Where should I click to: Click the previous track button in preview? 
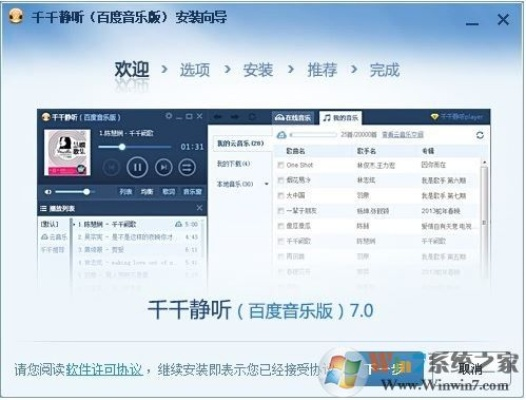pos(111,167)
